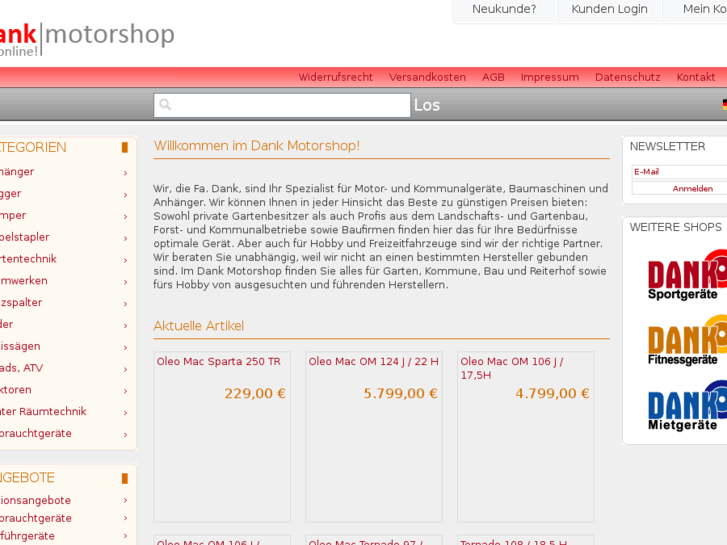The height and width of the screenshot is (545, 727).
Task: Open the Kettensägen category link
Action: 20,346
